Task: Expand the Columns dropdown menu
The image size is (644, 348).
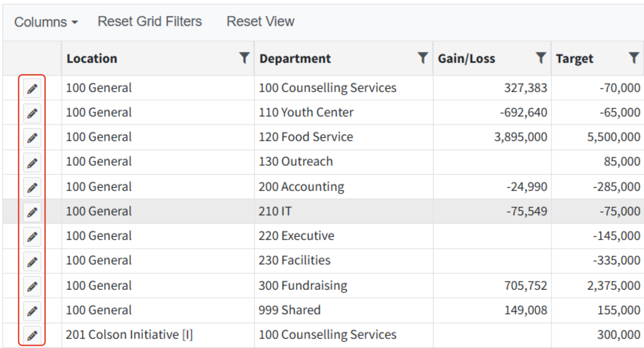Action: (46, 22)
